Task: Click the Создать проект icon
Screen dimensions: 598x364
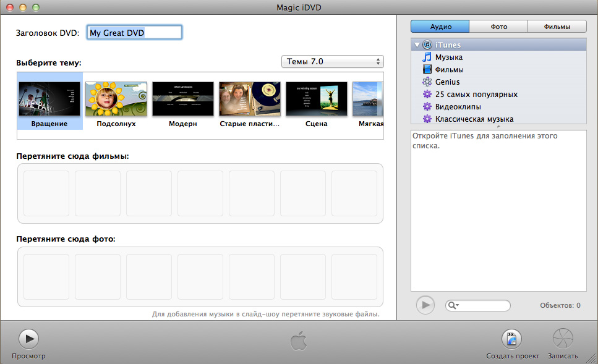Action: (511, 339)
